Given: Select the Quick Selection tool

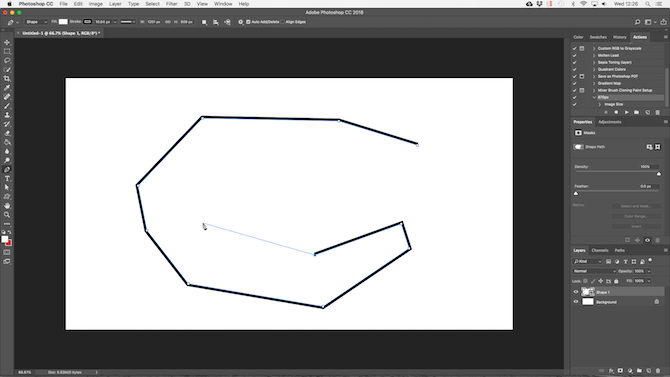Looking at the screenshot, I should point(7,70).
